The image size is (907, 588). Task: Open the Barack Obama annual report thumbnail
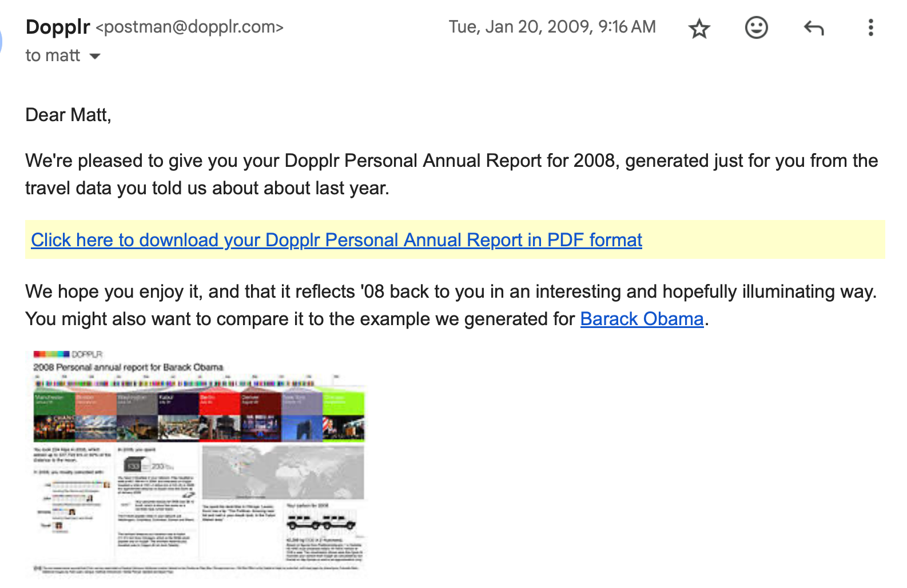tap(198, 463)
